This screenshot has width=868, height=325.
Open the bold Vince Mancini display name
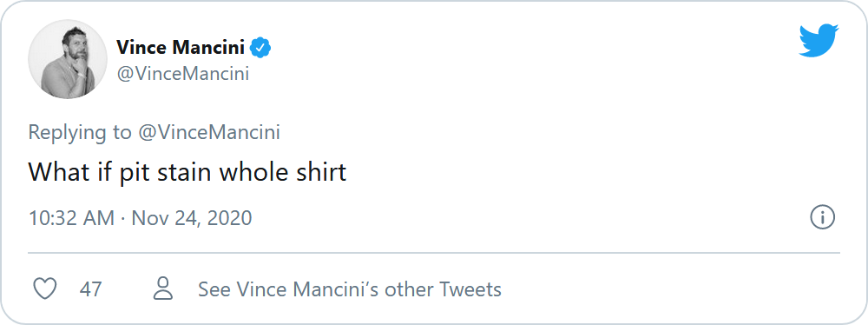point(181,49)
